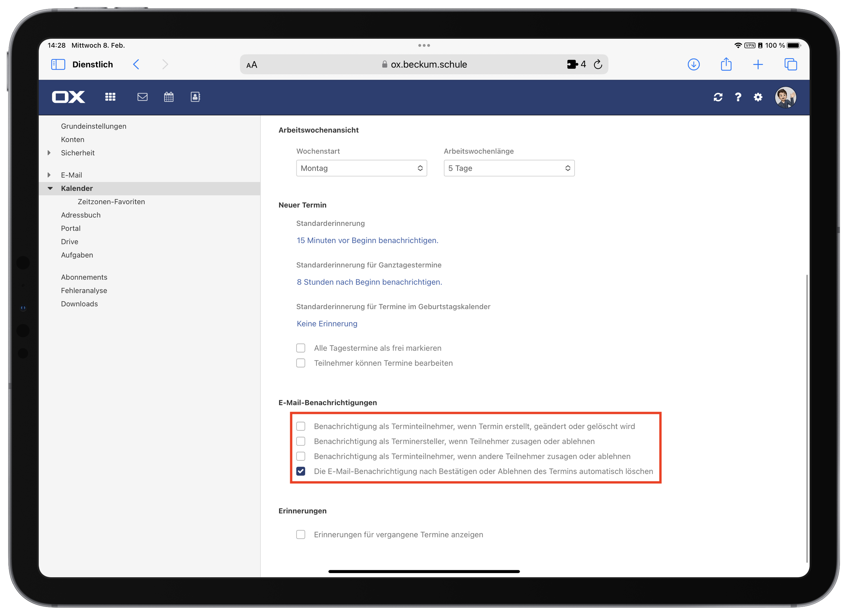Open the OX settings gear
849x616 pixels.
tap(758, 98)
